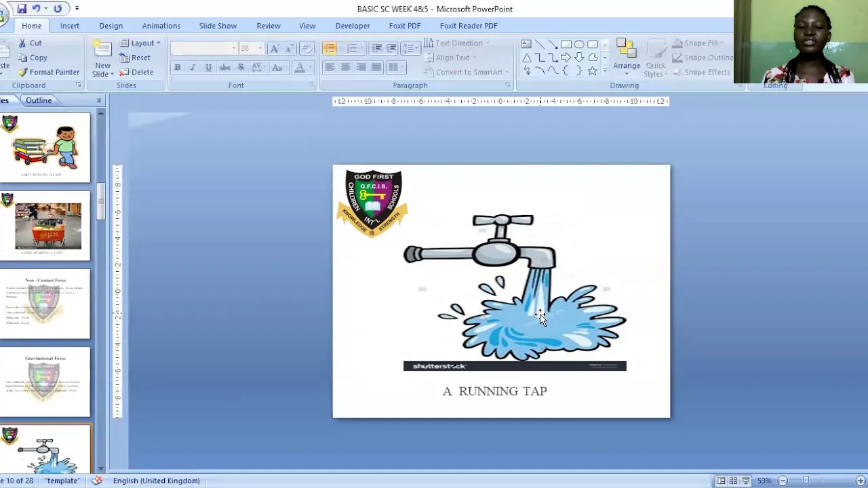Switch to Normal view in status bar
The width and height of the screenshot is (868, 488).
click(x=722, y=481)
